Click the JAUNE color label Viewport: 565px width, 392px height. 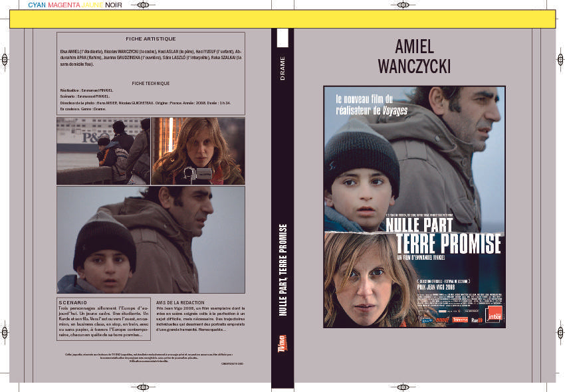coord(92,5)
